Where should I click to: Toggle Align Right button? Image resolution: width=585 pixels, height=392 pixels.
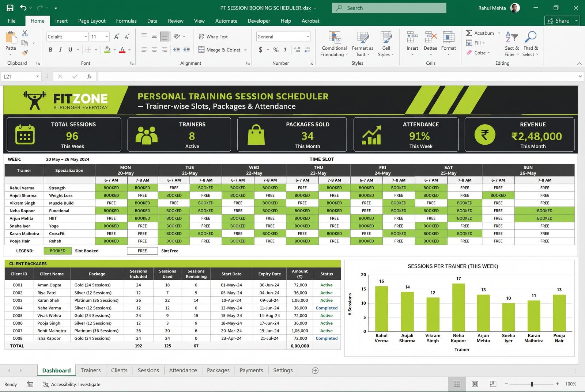pyautogui.click(x=165, y=50)
